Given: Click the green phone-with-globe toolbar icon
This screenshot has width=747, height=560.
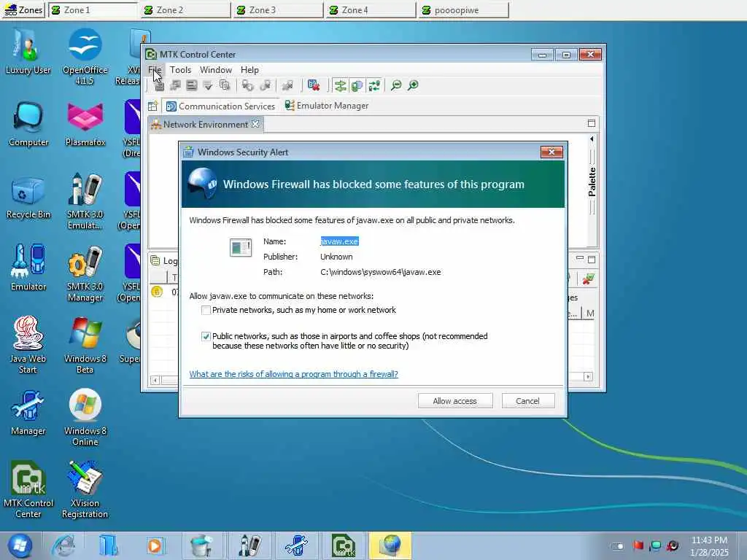Looking at the screenshot, I should 357,86.
